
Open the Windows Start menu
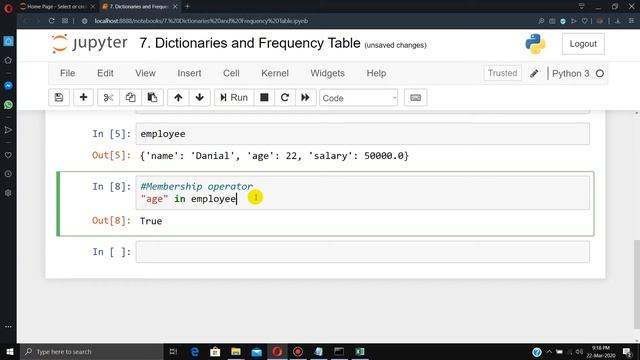[x=9, y=351]
